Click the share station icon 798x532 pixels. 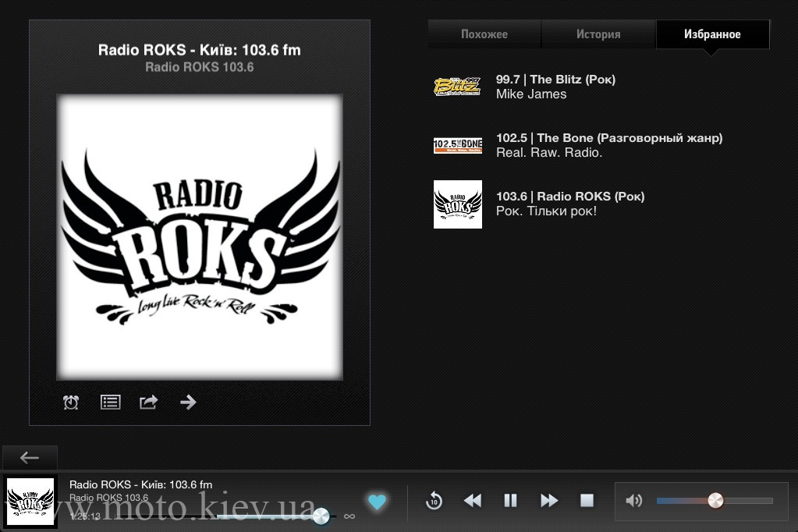149,403
